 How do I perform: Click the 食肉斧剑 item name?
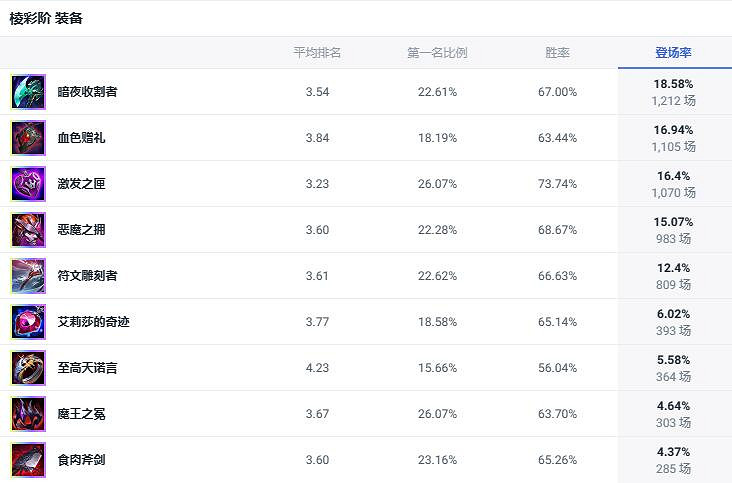(x=81, y=460)
